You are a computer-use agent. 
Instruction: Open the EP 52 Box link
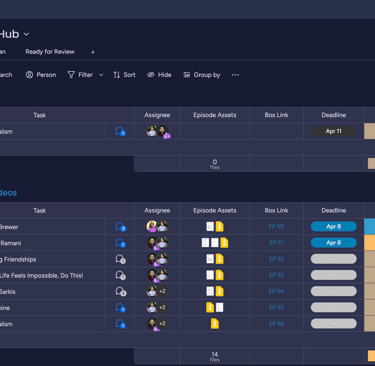pos(276,259)
